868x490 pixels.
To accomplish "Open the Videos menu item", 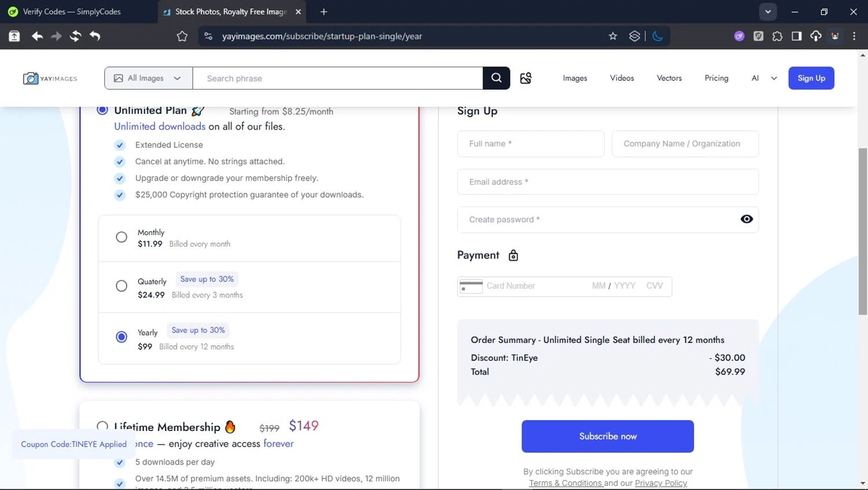I will tap(622, 78).
